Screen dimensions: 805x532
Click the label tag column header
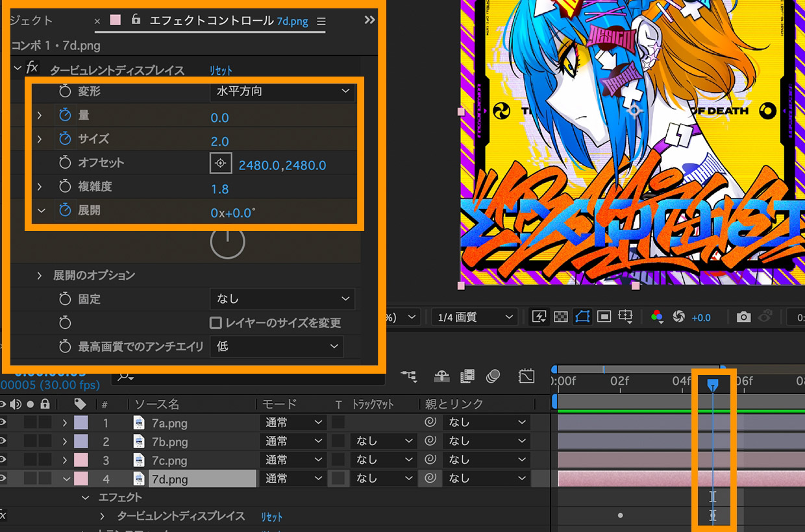tap(80, 404)
